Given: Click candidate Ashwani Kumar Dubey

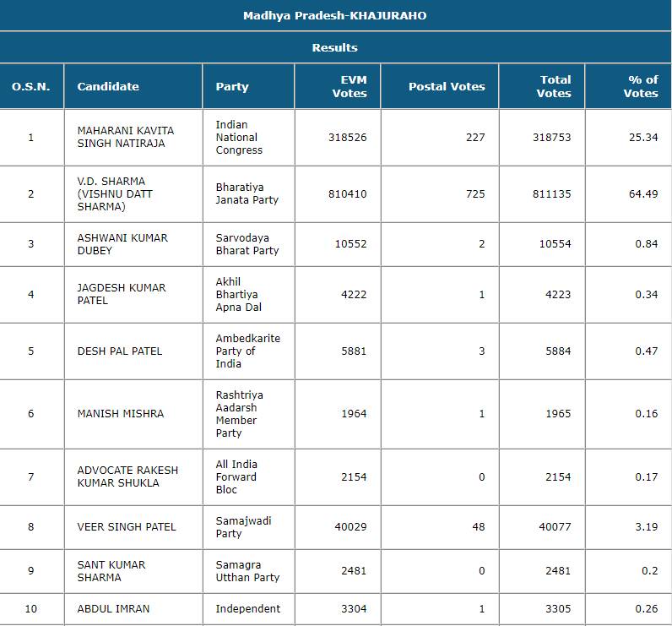Looking at the screenshot, I should tap(122, 244).
